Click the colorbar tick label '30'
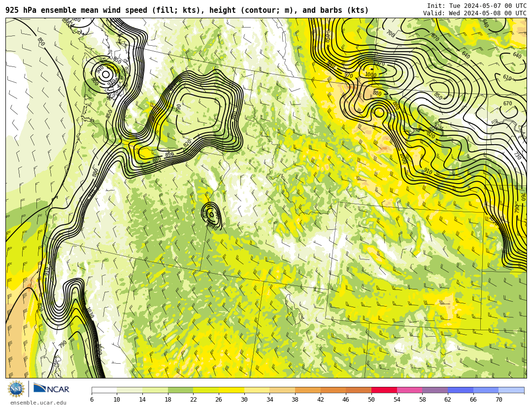The width and height of the screenshot is (532, 409). (x=244, y=400)
